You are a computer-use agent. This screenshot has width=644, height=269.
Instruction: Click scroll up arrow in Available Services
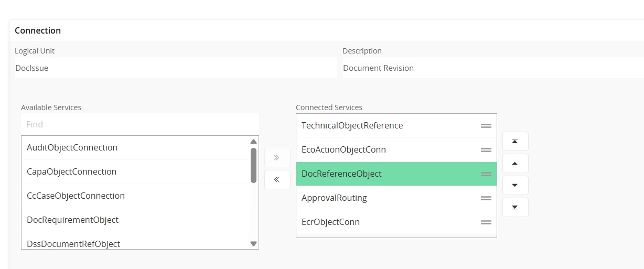point(254,142)
